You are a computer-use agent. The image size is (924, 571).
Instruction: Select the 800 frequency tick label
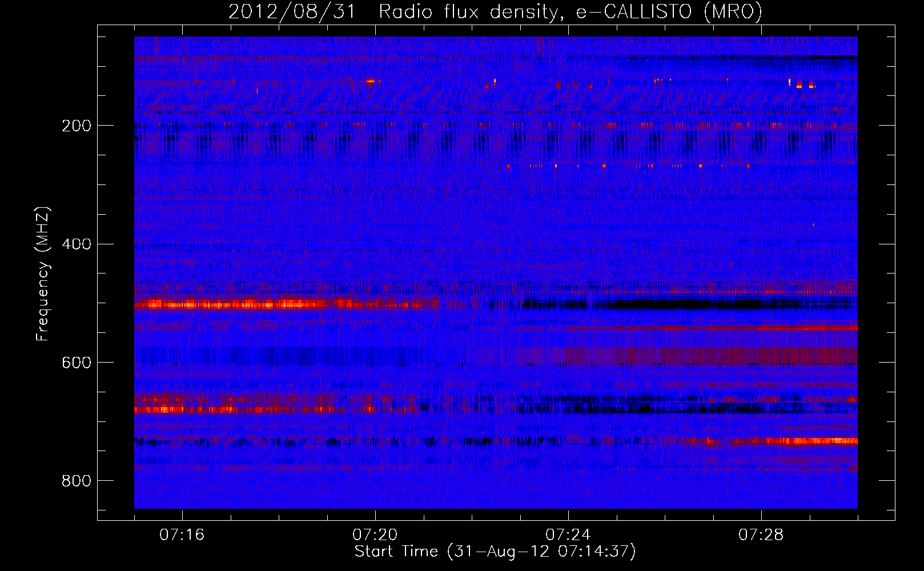(x=77, y=481)
